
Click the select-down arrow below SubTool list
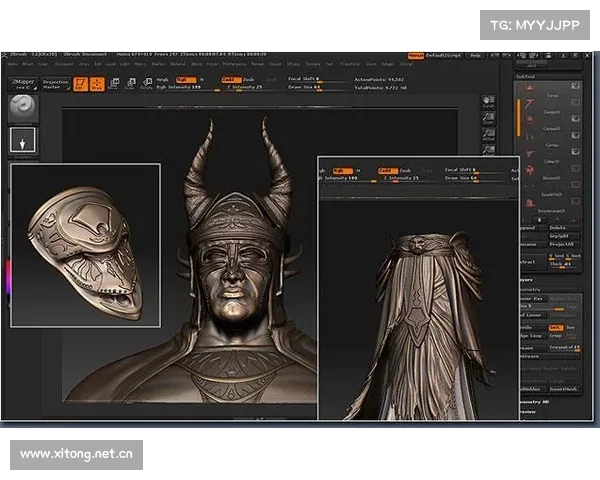[x=540, y=220]
